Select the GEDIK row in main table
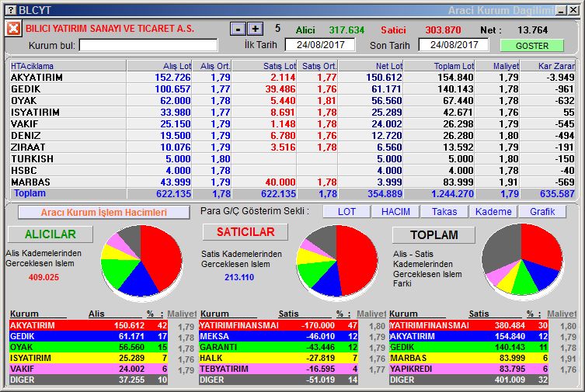 click(292, 89)
